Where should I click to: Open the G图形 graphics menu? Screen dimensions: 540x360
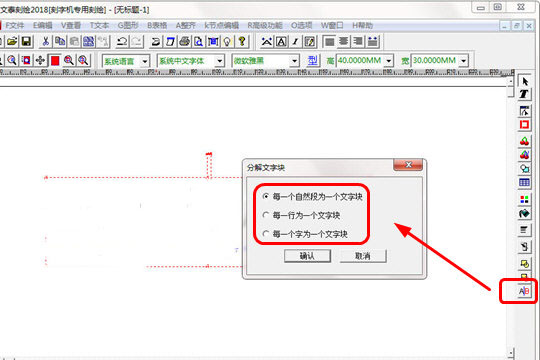pos(128,25)
